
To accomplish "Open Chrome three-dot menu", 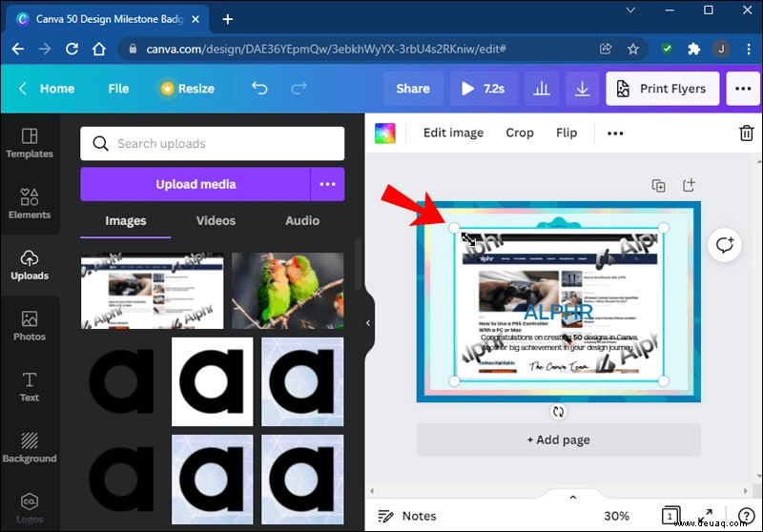I will click(x=749, y=49).
